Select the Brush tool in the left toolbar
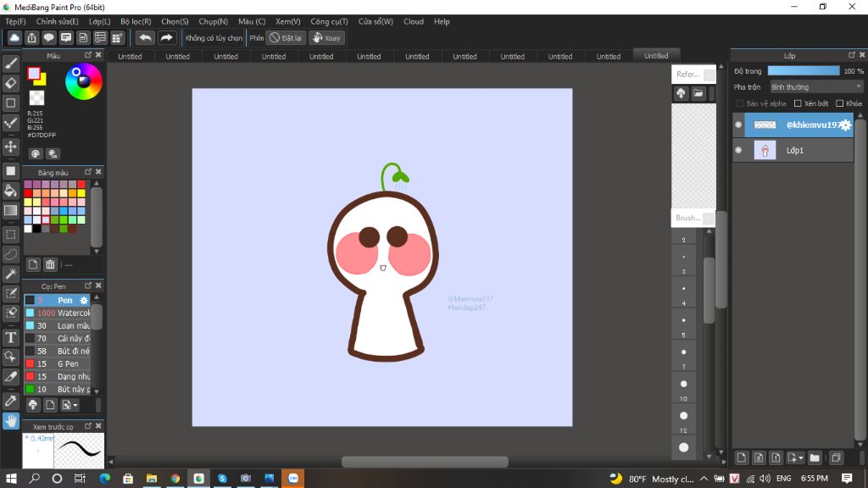Viewport: 868px width, 488px height. tap(10, 64)
